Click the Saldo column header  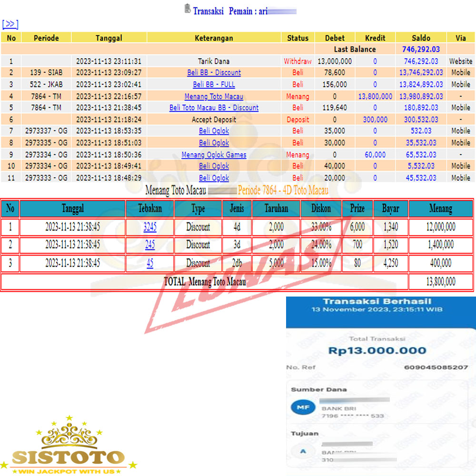pos(421,38)
